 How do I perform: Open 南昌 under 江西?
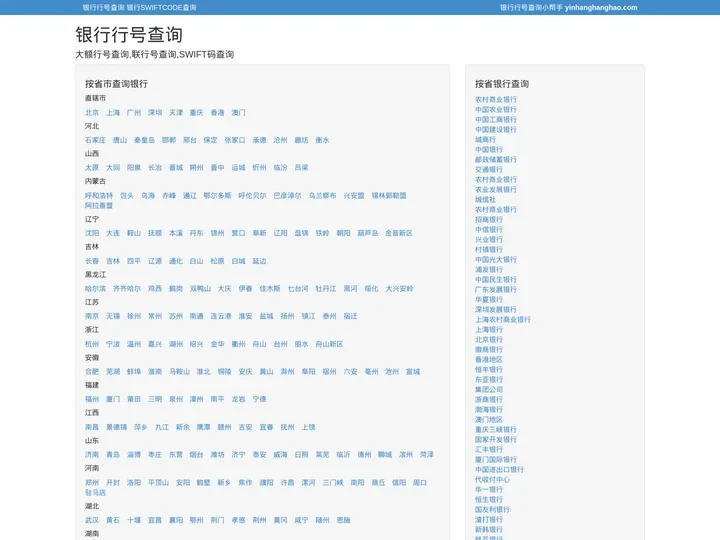pyautogui.click(x=92, y=427)
